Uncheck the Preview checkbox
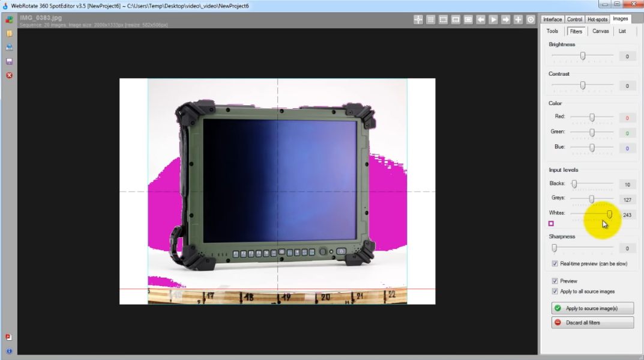 tap(555, 281)
